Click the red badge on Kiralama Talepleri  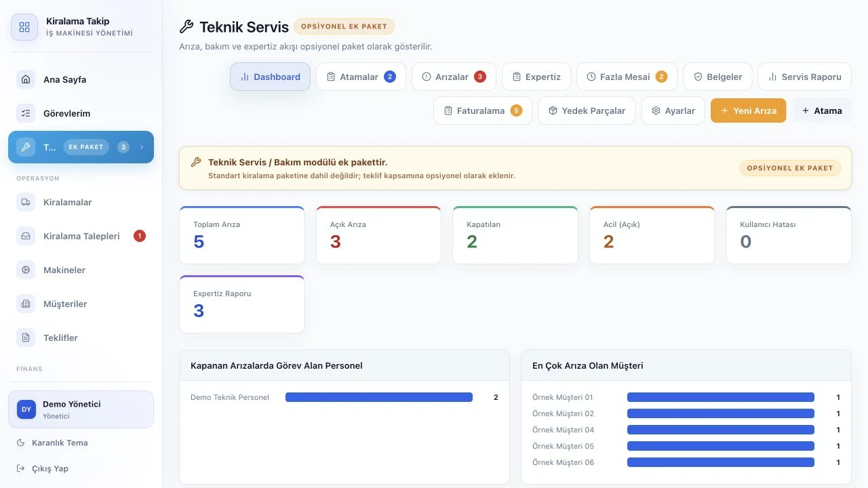click(140, 236)
